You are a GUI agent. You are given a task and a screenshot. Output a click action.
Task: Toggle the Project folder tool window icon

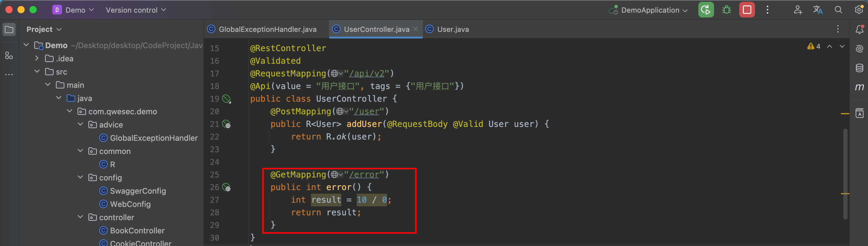9,30
